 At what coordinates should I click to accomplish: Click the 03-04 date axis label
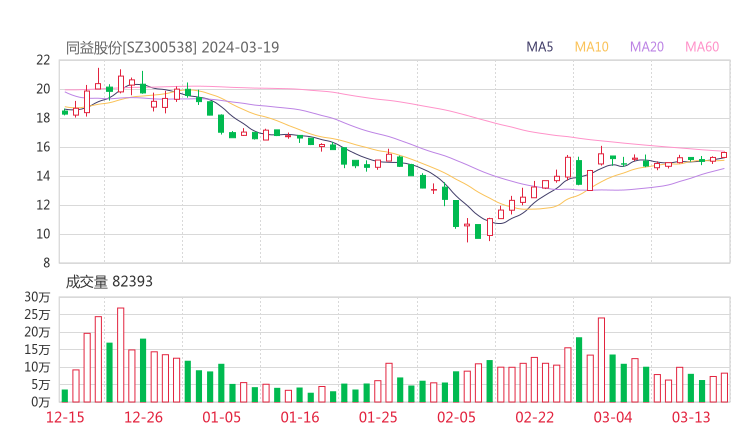tap(613, 417)
